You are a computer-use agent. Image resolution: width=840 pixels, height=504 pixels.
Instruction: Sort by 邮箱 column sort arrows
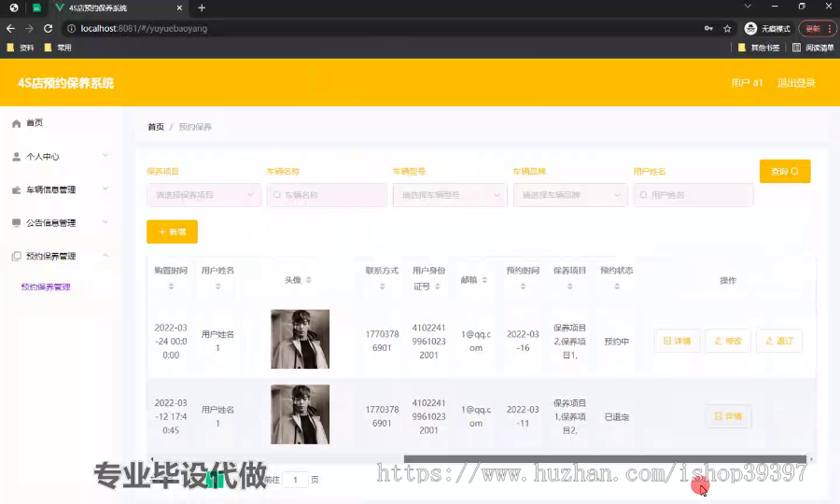(x=484, y=280)
